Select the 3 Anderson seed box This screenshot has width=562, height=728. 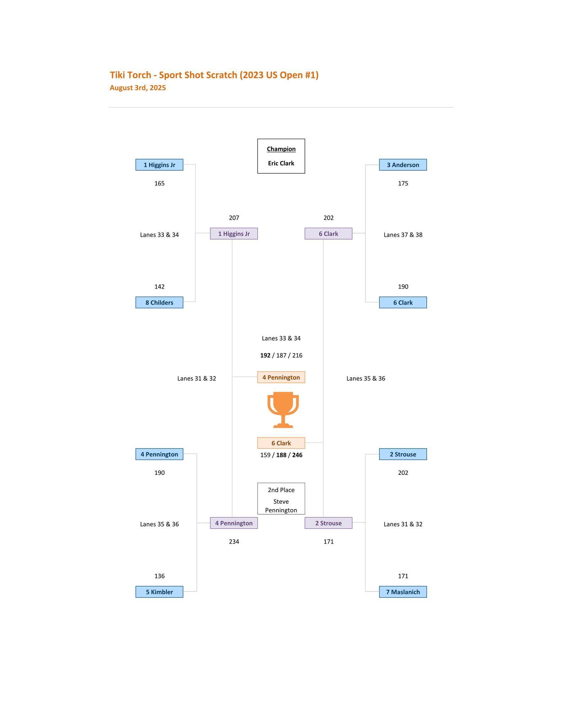pos(403,165)
